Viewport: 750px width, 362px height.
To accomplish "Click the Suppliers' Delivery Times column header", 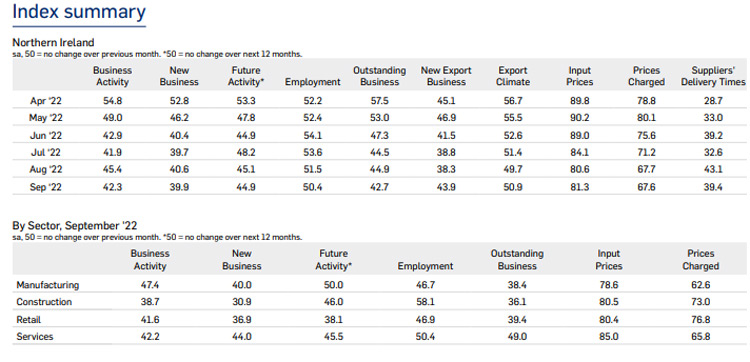I will (713, 76).
